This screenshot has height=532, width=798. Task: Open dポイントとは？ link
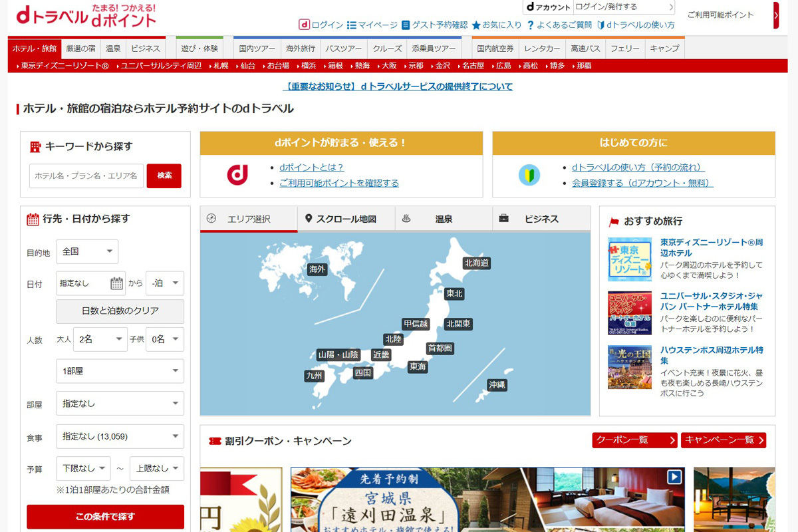[312, 168]
